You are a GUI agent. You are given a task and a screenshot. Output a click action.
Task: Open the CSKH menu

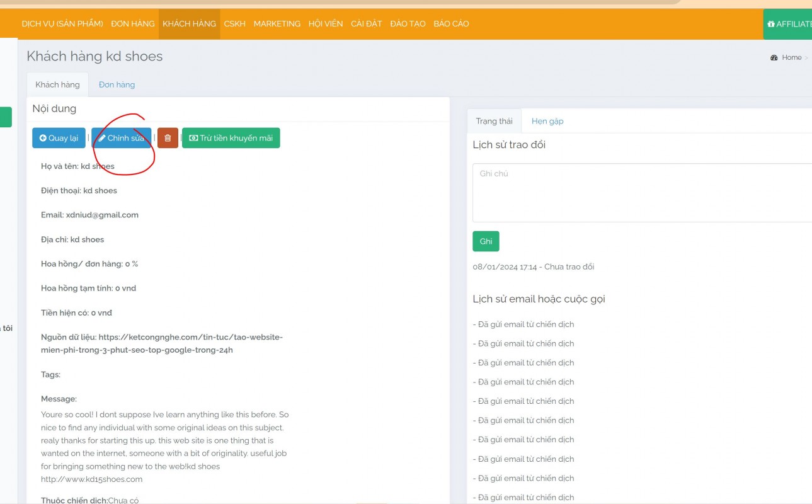coord(234,24)
